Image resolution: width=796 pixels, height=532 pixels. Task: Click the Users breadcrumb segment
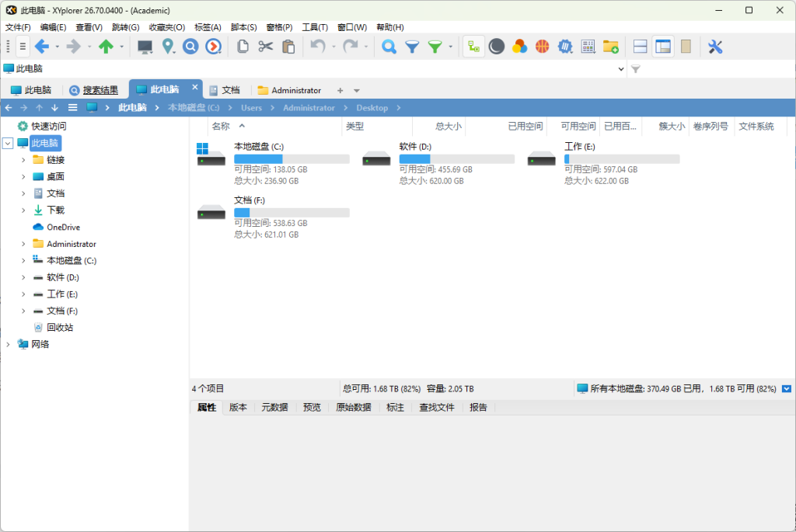[x=251, y=108]
